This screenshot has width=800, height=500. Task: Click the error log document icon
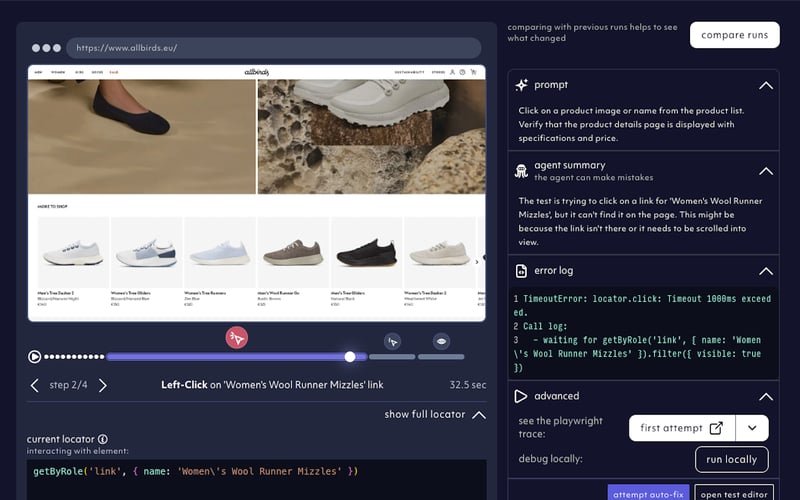[521, 271]
